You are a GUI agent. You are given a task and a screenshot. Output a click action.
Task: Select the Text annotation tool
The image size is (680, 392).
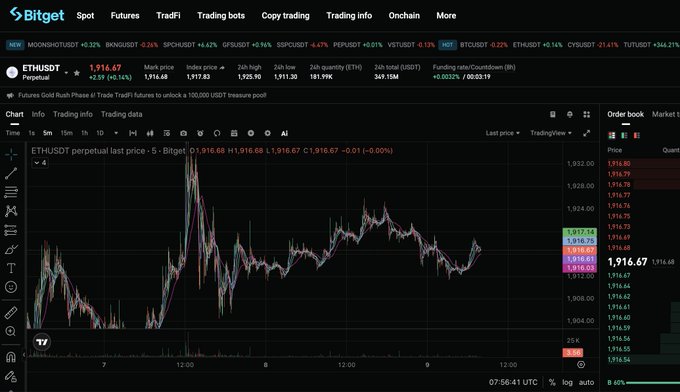(x=11, y=268)
